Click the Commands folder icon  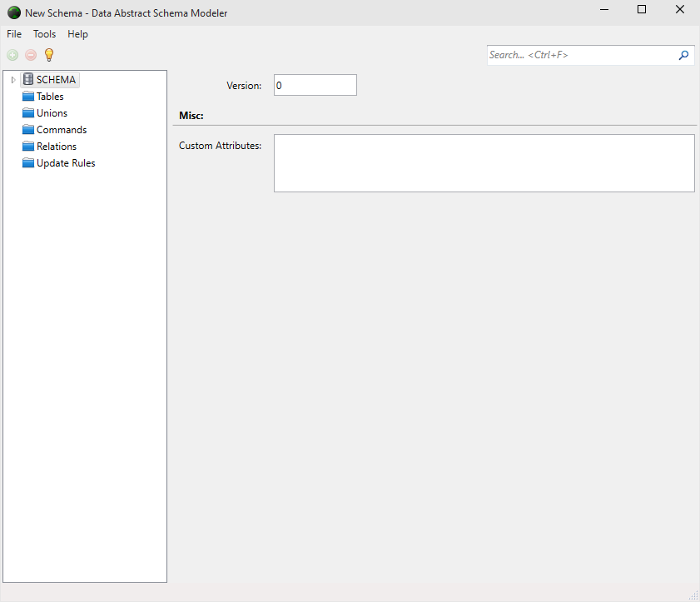pyautogui.click(x=28, y=130)
